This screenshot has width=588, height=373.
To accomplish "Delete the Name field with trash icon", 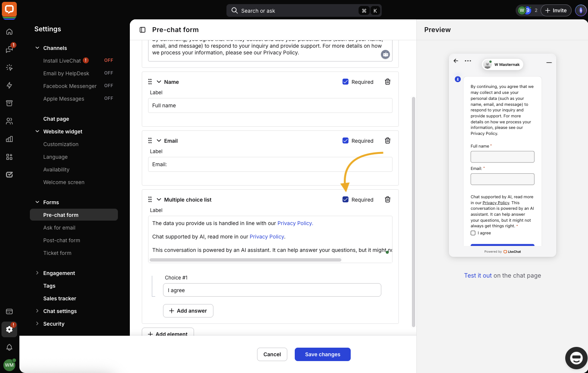I will (388, 82).
